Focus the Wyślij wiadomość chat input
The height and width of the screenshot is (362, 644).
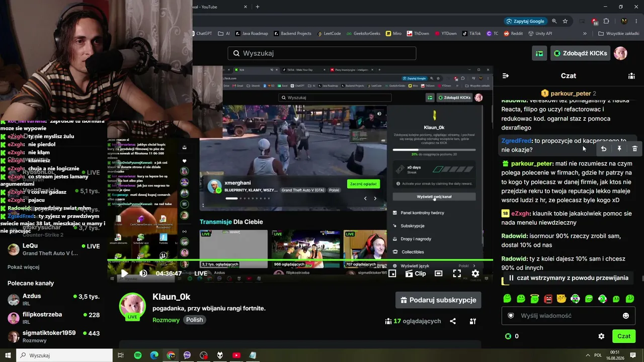pyautogui.click(x=569, y=316)
